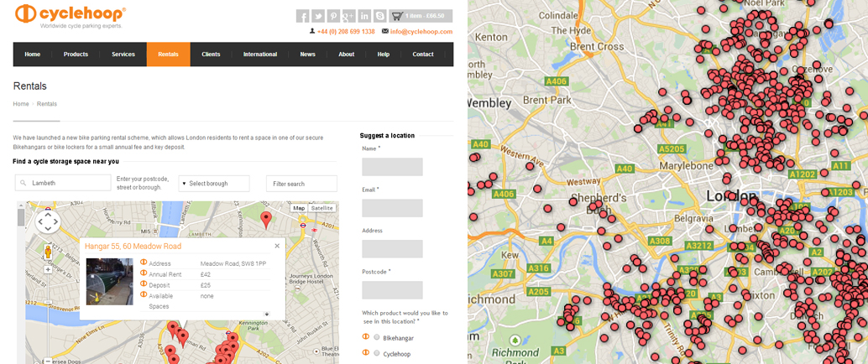Image resolution: width=868 pixels, height=364 pixels.
Task: Click the Name input field
Action: coord(392,167)
